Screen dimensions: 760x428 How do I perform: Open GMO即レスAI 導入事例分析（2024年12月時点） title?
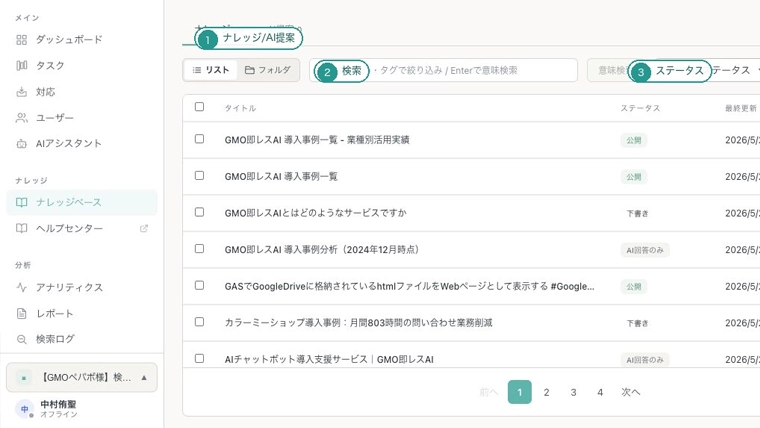tap(322, 250)
